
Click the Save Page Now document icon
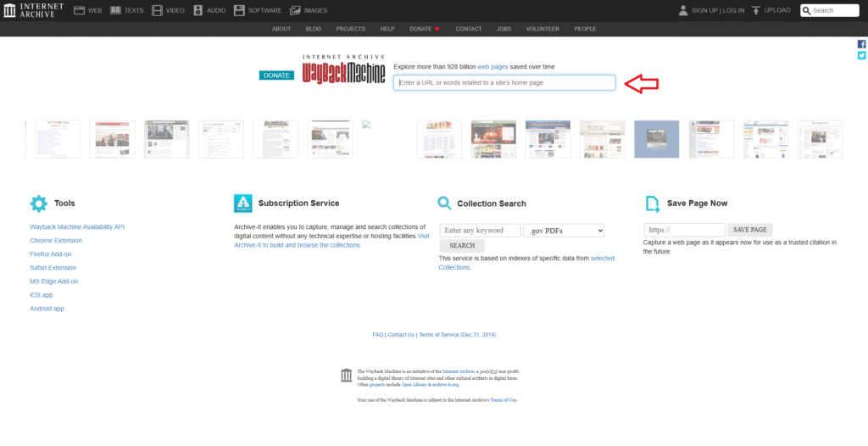pyautogui.click(x=653, y=203)
